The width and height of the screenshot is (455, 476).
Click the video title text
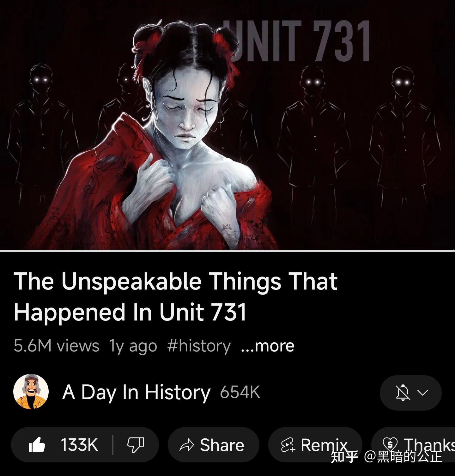(x=176, y=296)
